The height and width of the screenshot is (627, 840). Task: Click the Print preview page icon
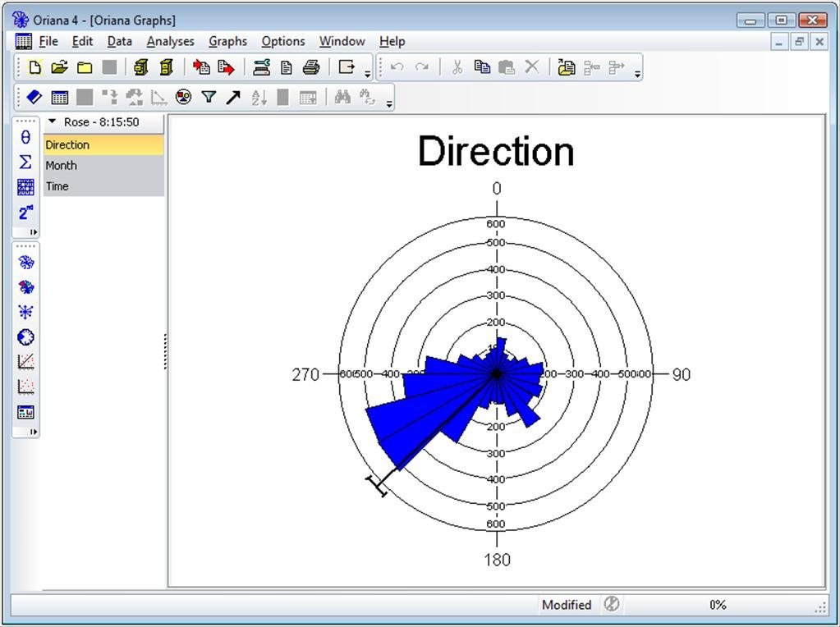(287, 67)
